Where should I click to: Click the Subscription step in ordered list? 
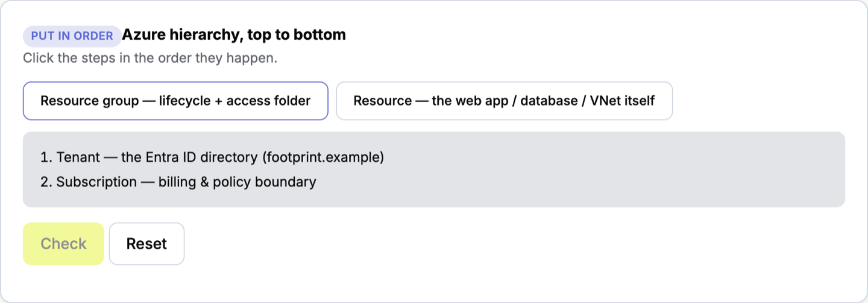pos(178,182)
